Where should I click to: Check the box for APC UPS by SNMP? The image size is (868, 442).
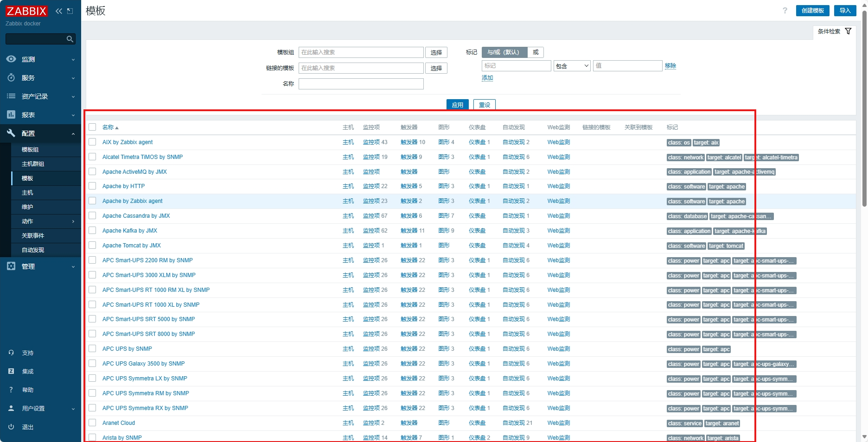[92, 348]
